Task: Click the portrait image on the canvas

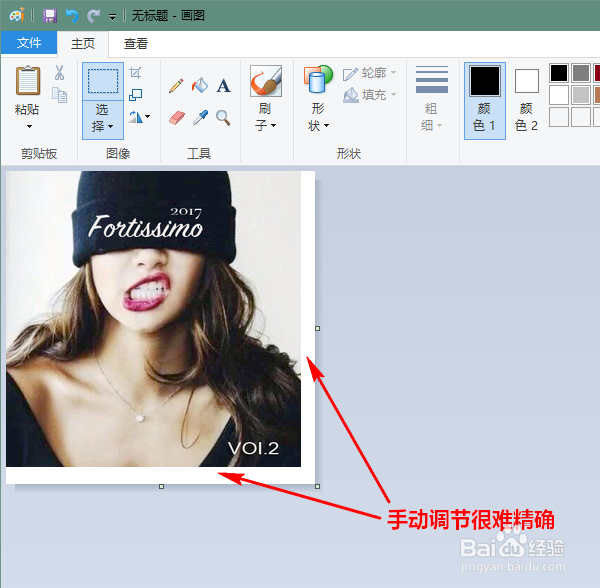Action: (153, 319)
